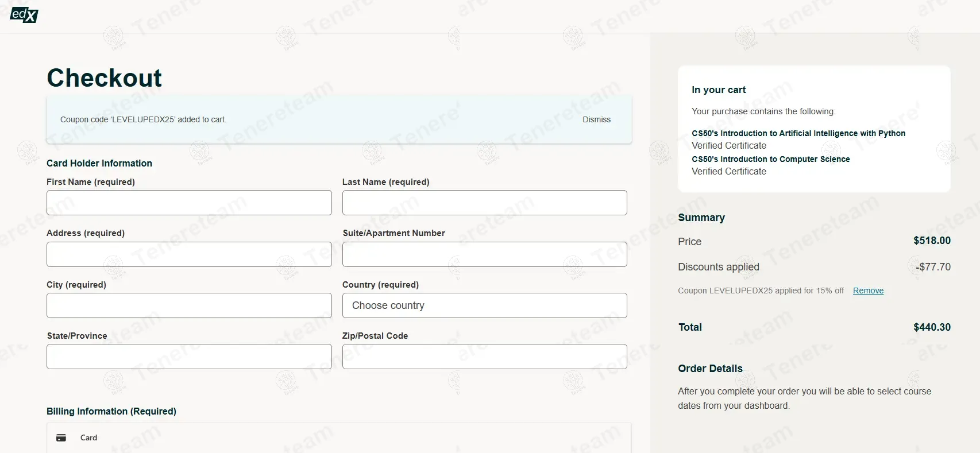The image size is (980, 453).
Task: Select the Card payment method label
Action: (x=88, y=438)
